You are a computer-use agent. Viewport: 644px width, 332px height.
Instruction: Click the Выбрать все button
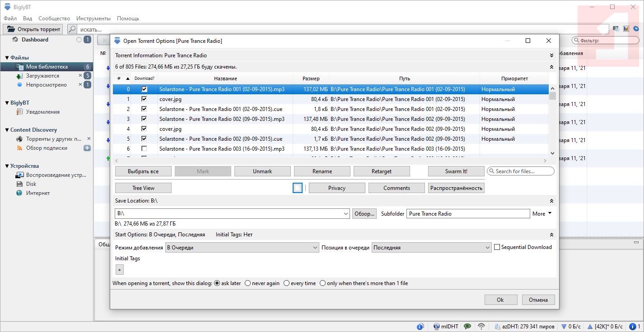[x=143, y=171]
